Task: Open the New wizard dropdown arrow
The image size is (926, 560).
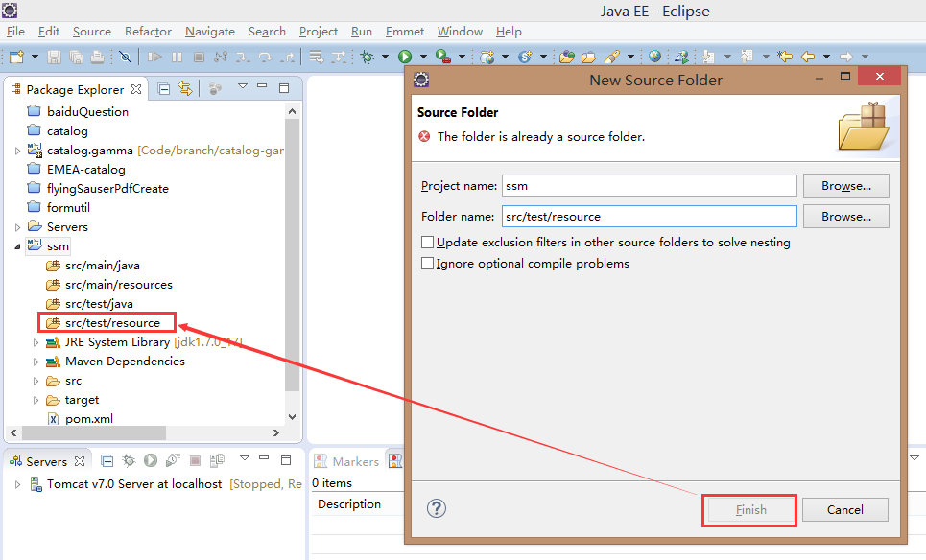Action: coord(35,57)
